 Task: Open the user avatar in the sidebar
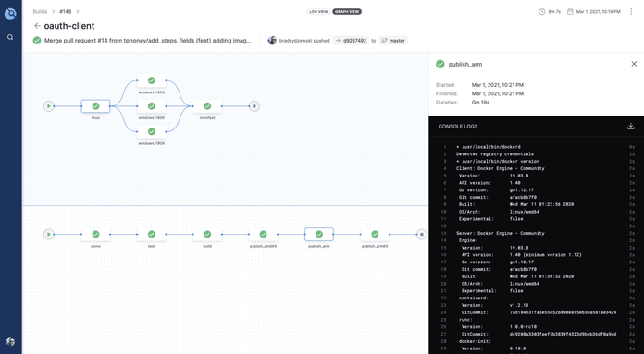click(x=11, y=341)
